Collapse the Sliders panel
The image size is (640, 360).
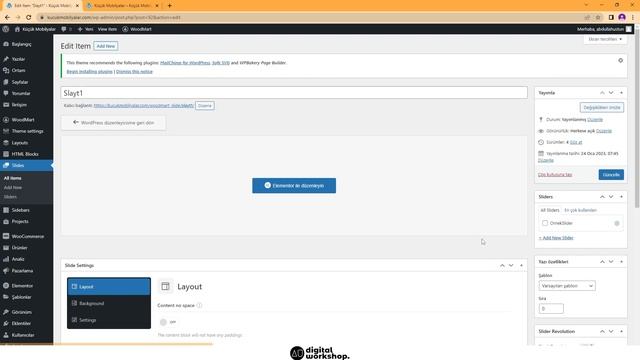(x=621, y=197)
